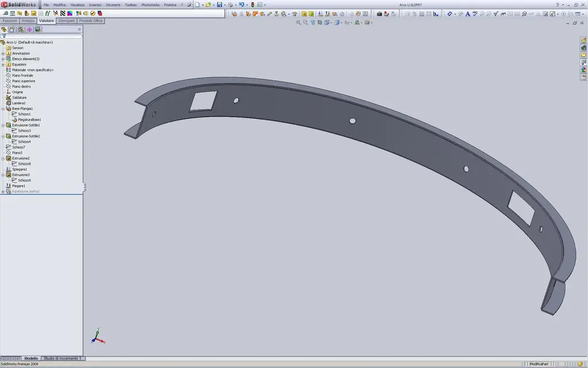Click the Undo arrow icon

click(241, 5)
